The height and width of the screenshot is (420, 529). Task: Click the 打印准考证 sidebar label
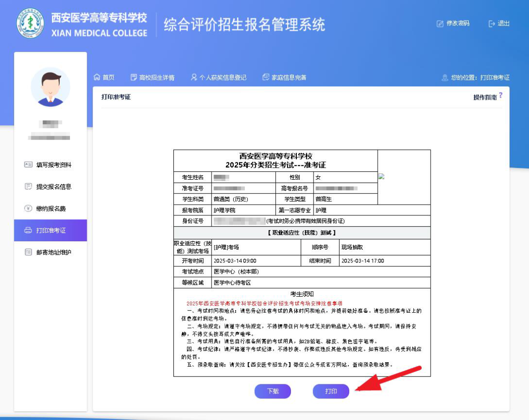tap(51, 231)
